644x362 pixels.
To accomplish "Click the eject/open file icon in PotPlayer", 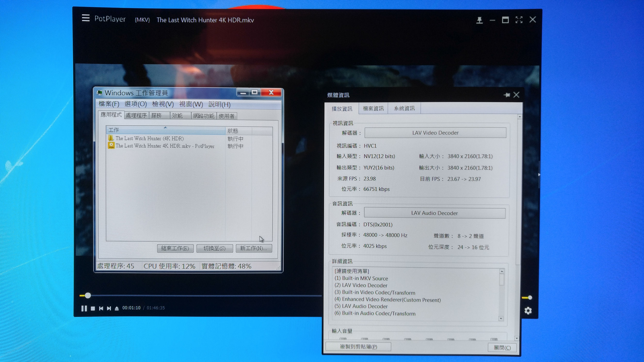I will [x=116, y=308].
